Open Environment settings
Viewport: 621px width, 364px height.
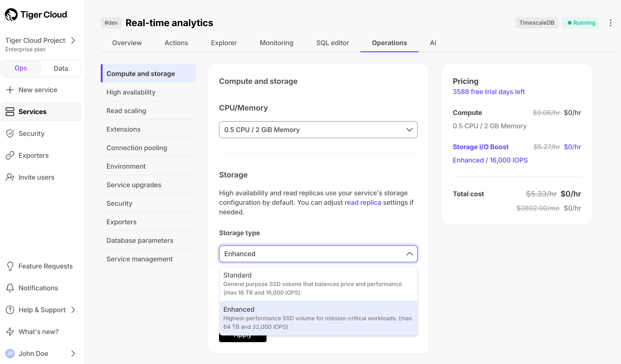coord(148,166)
